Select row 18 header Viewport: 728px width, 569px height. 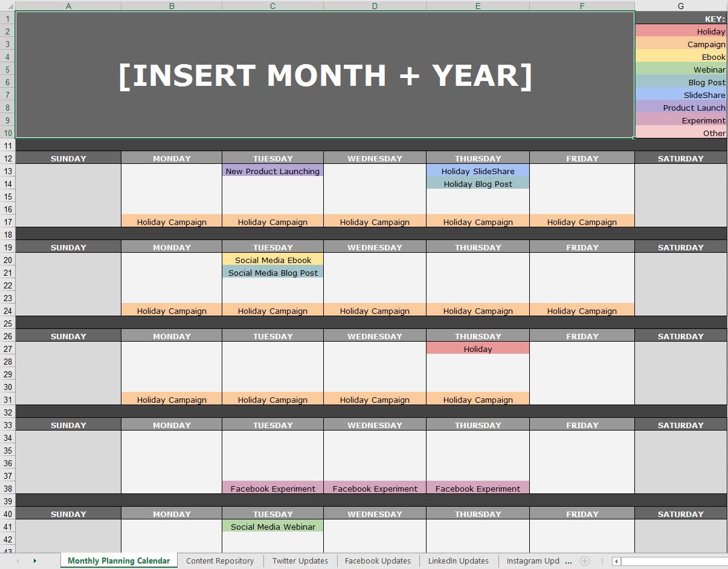pos(7,235)
